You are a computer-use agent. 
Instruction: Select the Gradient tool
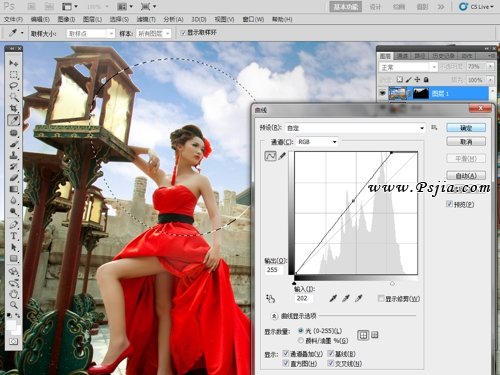click(14, 189)
